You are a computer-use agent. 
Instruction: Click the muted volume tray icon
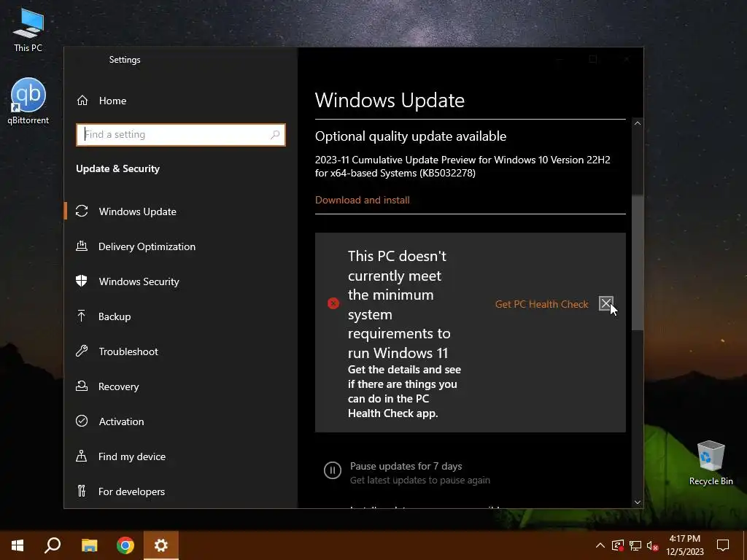tap(653, 545)
